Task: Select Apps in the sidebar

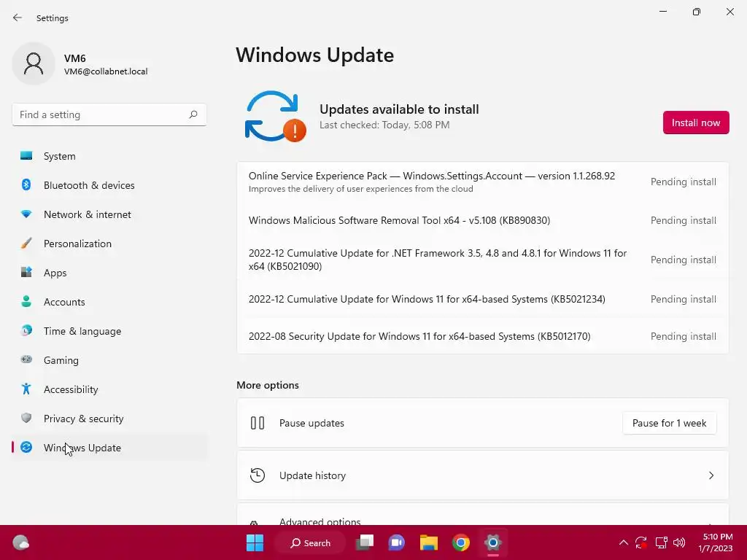Action: [109, 273]
